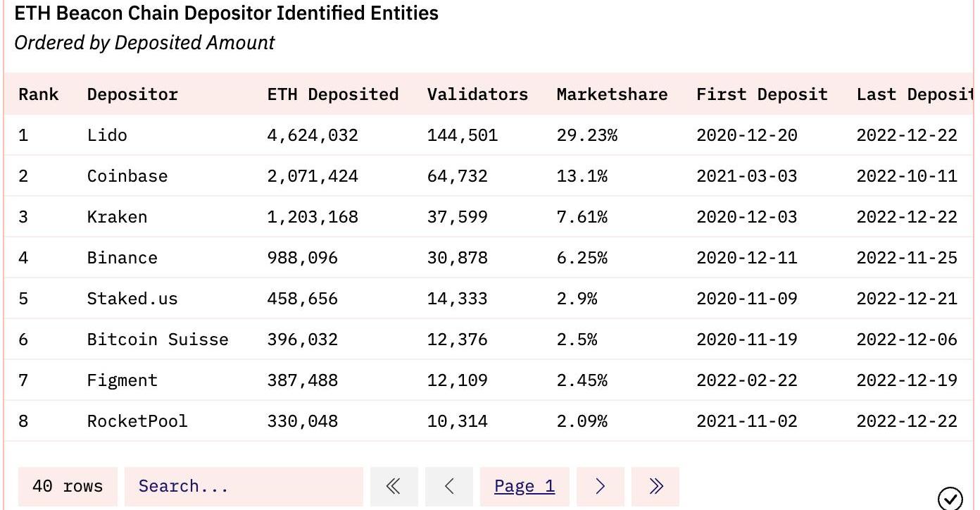This screenshot has width=980, height=510.
Task: Click the previous page arrow icon
Action: (x=449, y=486)
